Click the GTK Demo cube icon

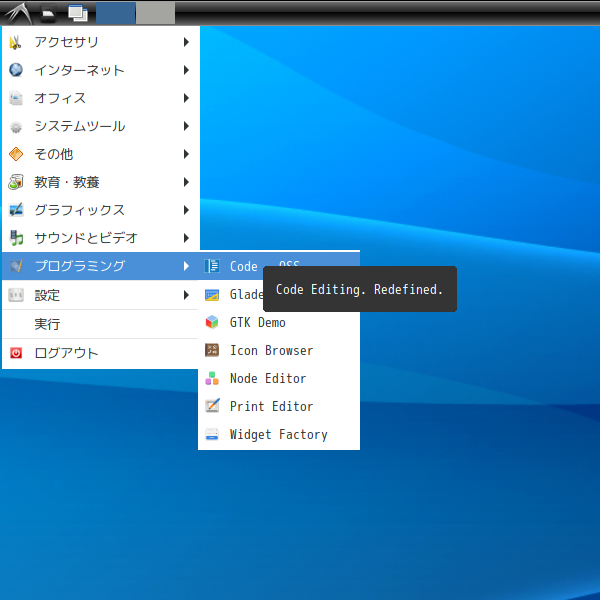point(211,323)
